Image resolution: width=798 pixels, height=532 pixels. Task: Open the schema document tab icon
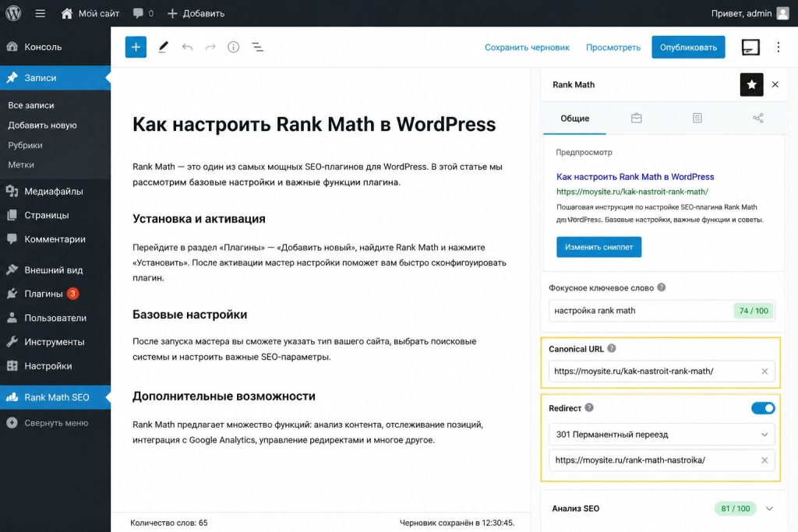pyautogui.click(x=697, y=118)
